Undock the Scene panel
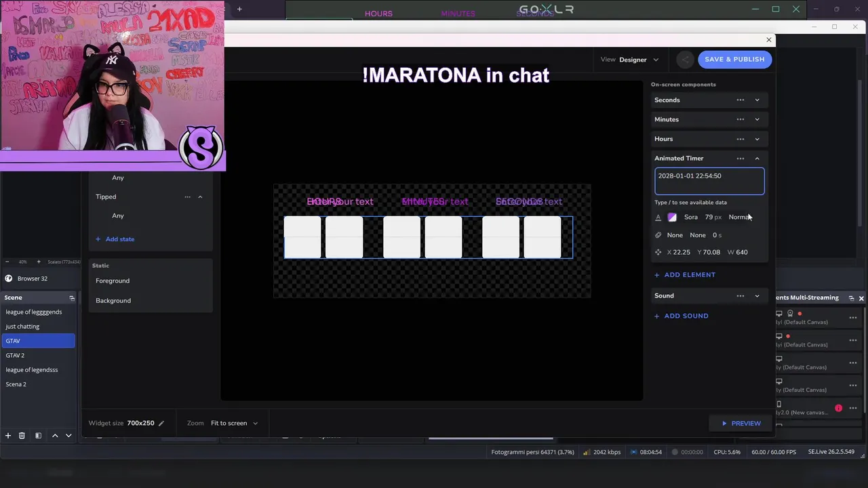Viewport: 868px width, 488px height. pyautogui.click(x=71, y=298)
